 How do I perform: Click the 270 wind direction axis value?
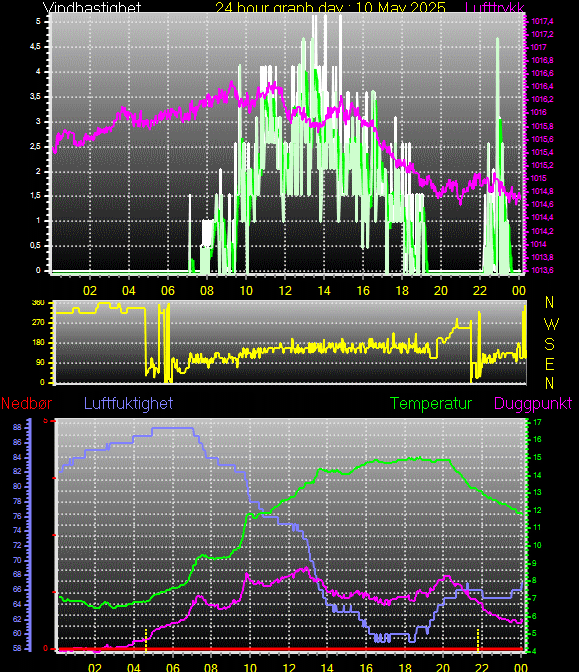point(39,322)
